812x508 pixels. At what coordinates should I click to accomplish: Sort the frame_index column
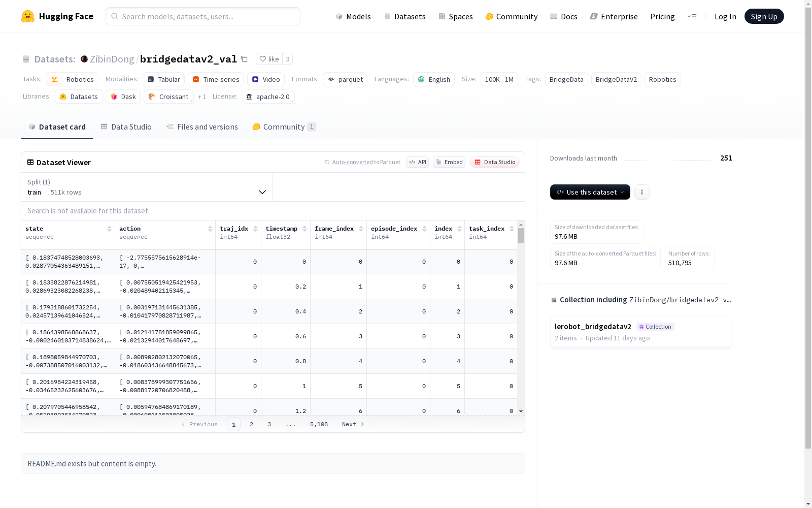tap(361, 229)
